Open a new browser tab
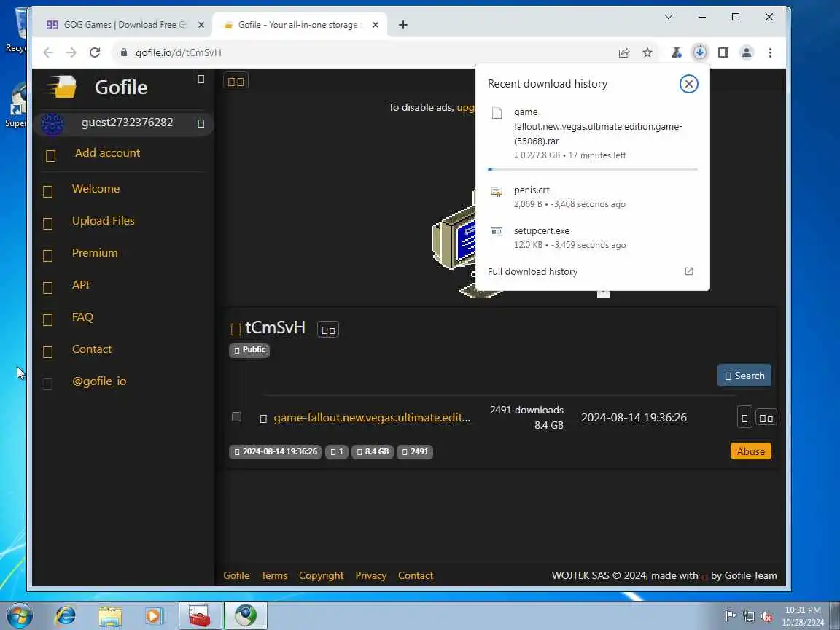Screen dimensions: 840x630 pyautogui.click(x=403, y=25)
